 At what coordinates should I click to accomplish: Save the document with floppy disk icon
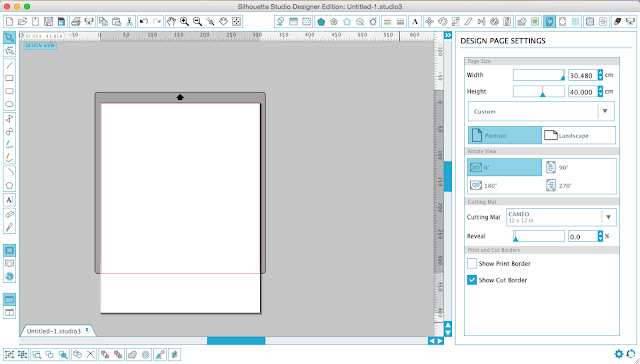click(49, 21)
